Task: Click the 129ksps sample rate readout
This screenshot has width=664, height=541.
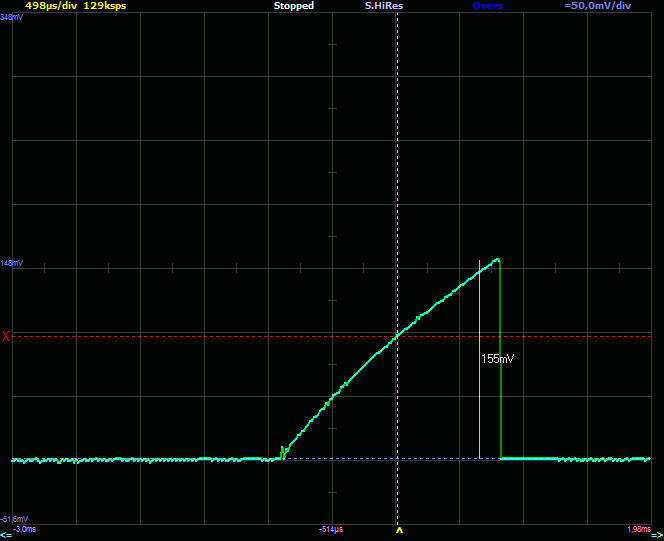Action: click(x=105, y=6)
